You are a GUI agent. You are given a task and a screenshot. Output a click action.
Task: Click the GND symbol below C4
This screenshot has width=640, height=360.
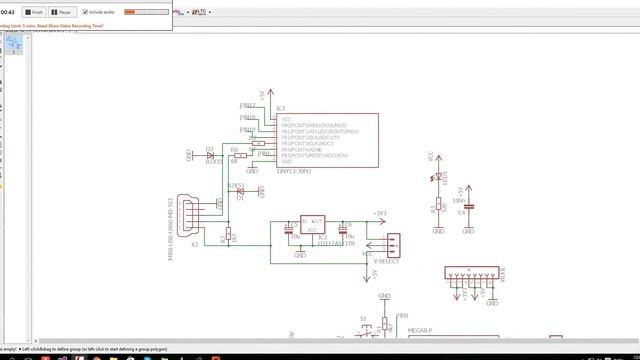click(x=468, y=230)
